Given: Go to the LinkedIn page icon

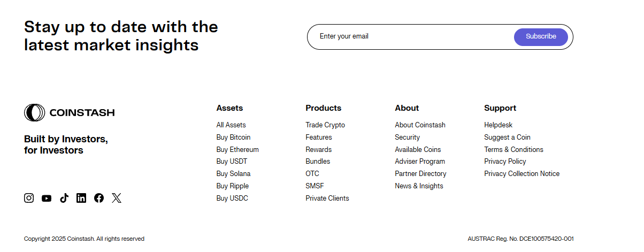Looking at the screenshot, I should pyautogui.click(x=81, y=198).
